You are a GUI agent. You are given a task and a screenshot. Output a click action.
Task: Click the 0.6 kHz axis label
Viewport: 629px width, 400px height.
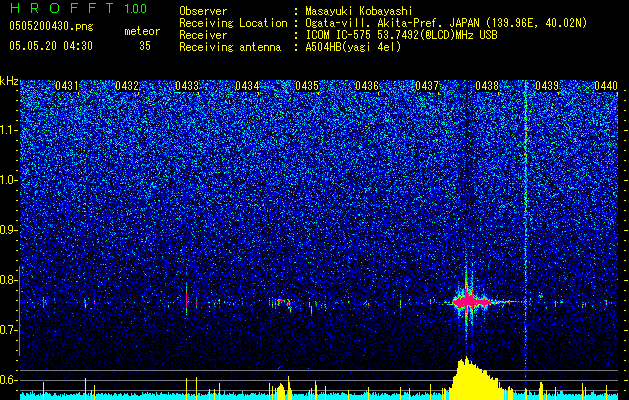(9, 380)
